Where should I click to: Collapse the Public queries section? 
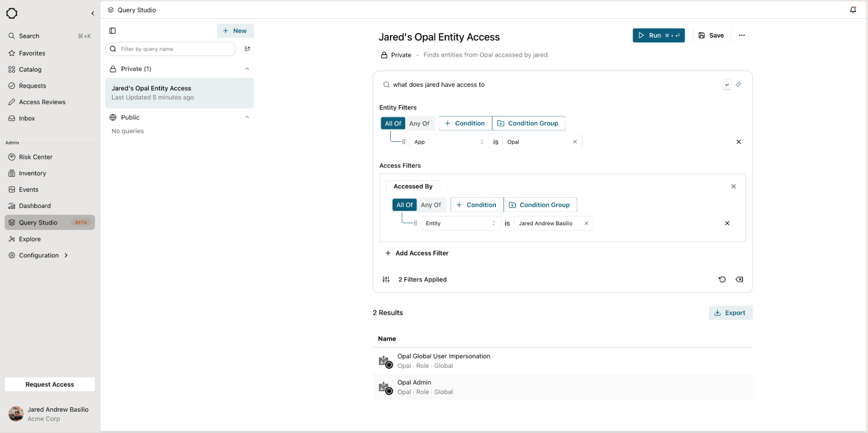(247, 118)
